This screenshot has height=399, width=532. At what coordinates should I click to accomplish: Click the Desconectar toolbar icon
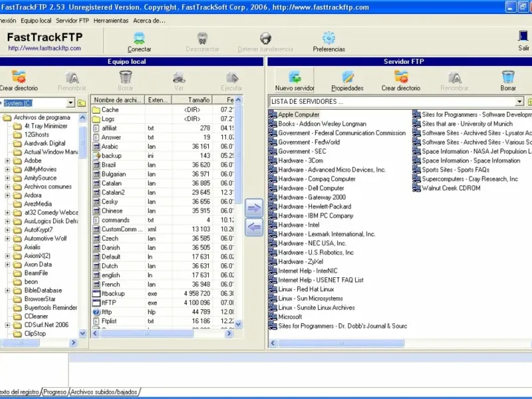[203, 39]
